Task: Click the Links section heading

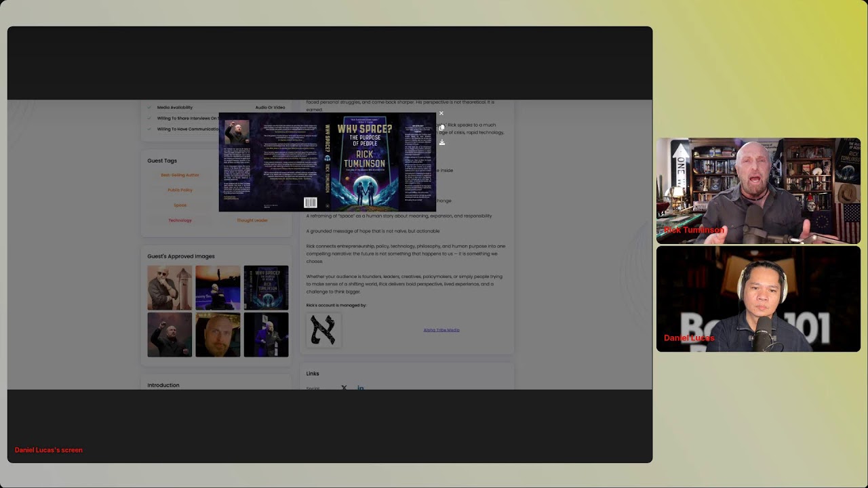Action: tap(313, 373)
